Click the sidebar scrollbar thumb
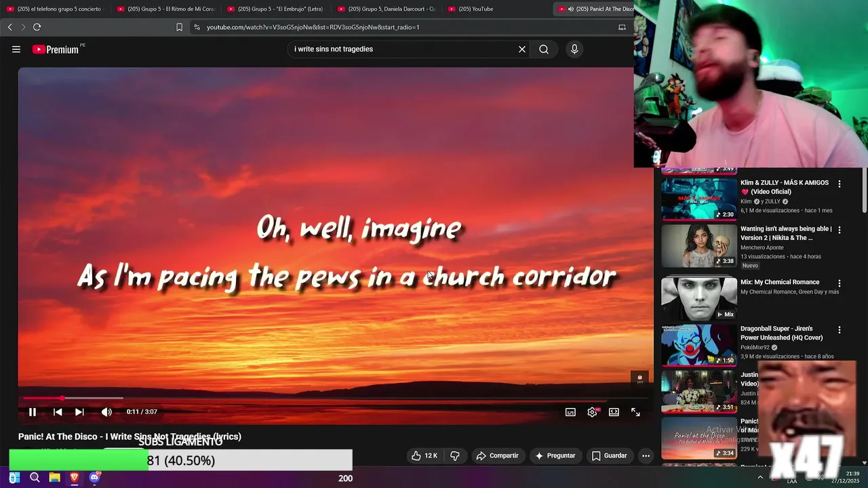This screenshot has height=488, width=868. (865, 190)
